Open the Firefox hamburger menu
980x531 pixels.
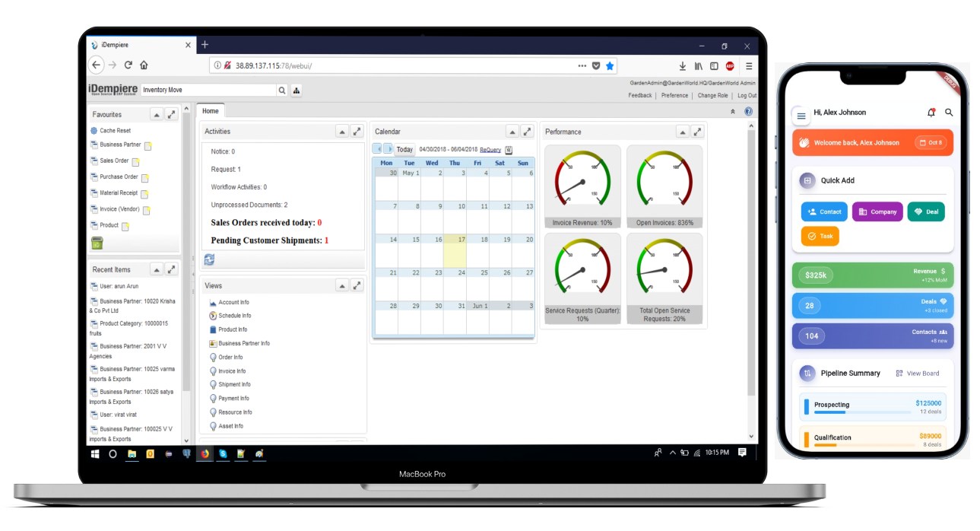749,65
